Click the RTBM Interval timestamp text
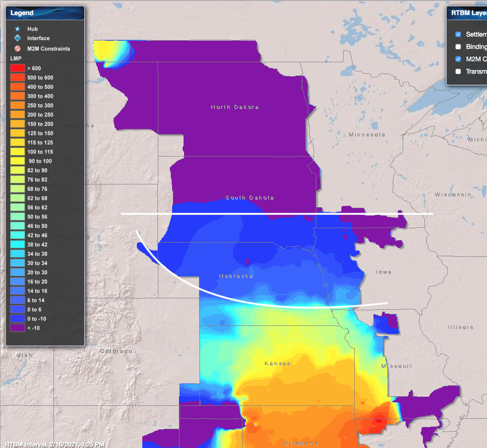 pos(55,445)
